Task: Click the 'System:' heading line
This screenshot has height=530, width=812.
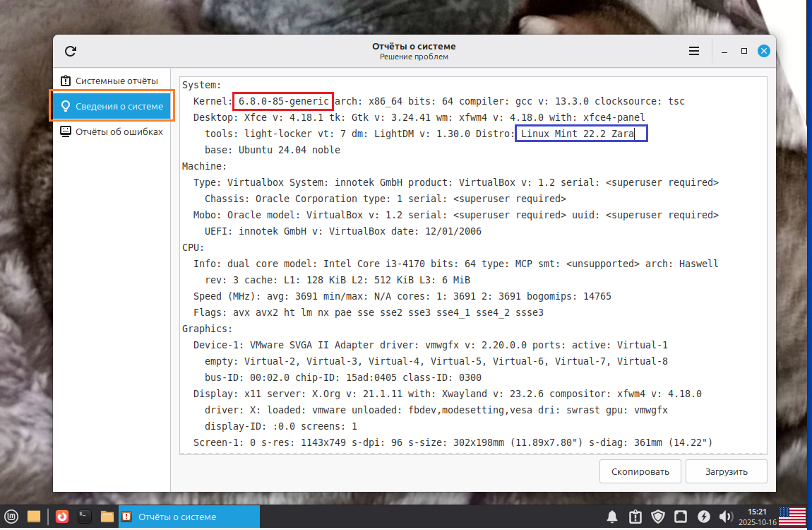Action: pyautogui.click(x=201, y=85)
